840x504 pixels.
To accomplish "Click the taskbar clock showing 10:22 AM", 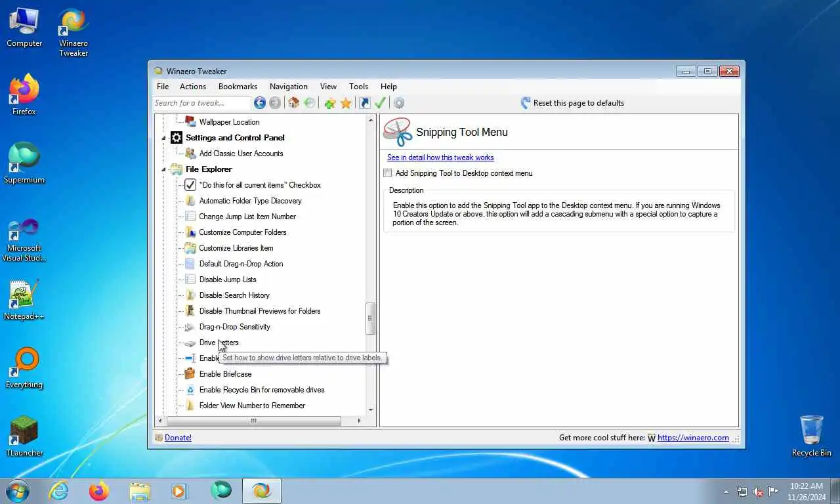I will pyautogui.click(x=806, y=492).
